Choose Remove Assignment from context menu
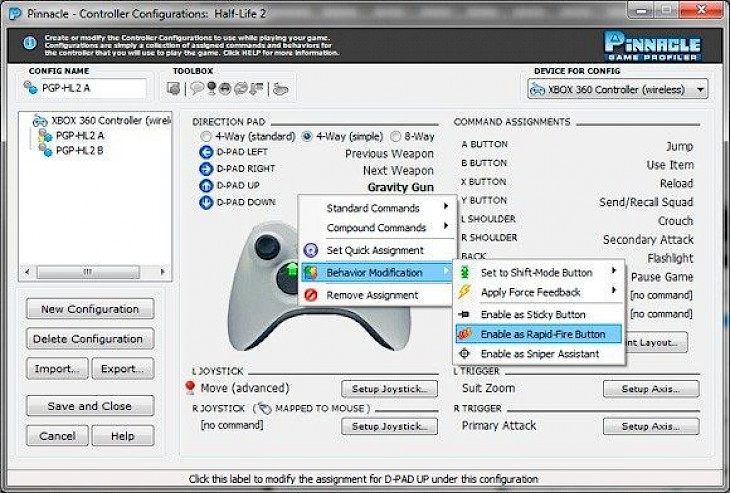730x493 pixels. pyautogui.click(x=376, y=295)
